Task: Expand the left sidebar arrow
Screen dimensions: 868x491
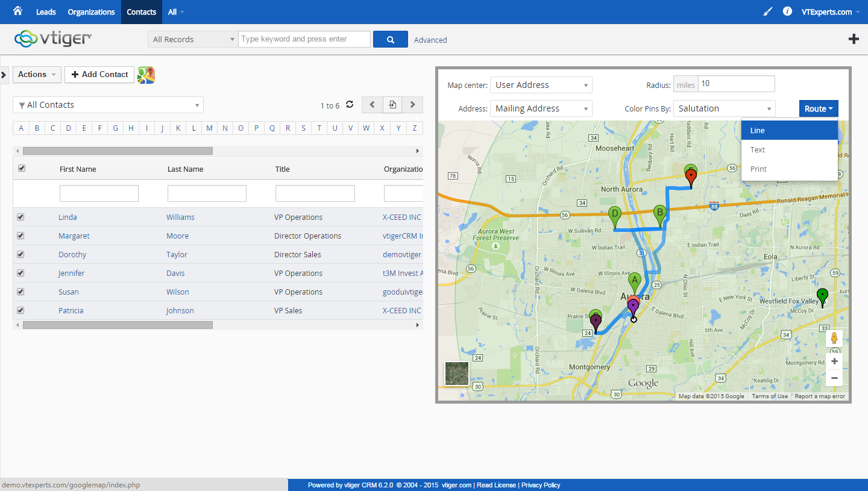Action: pos(4,75)
